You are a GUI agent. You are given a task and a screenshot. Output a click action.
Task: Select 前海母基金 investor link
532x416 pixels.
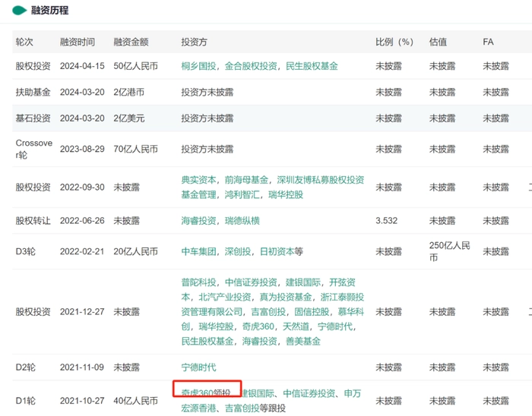tap(246, 181)
